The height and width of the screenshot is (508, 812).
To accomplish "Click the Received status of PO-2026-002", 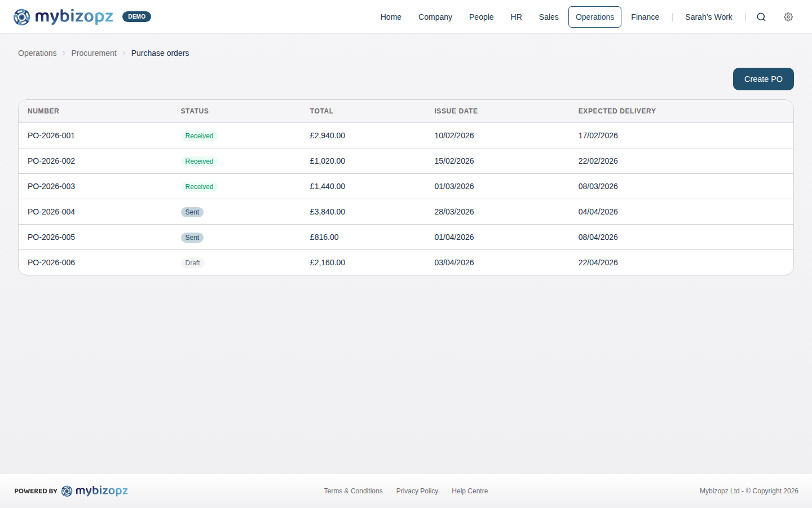I will [x=199, y=161].
